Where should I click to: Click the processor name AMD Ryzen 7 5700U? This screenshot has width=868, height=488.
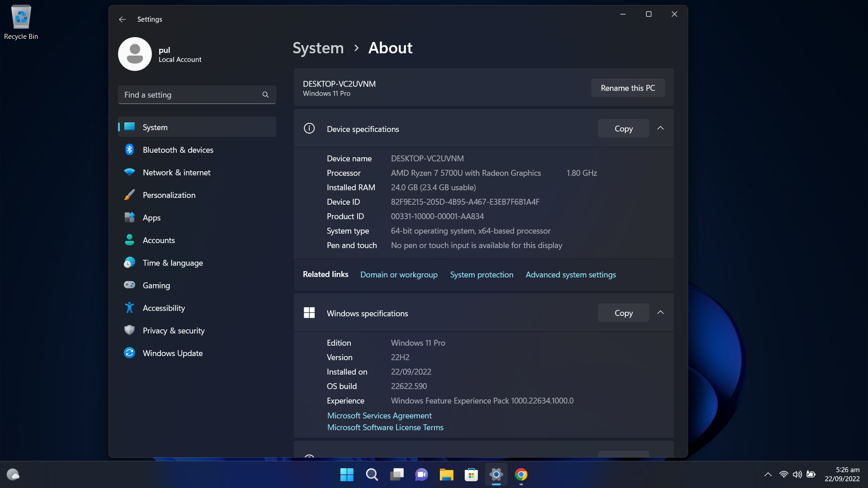pos(466,173)
